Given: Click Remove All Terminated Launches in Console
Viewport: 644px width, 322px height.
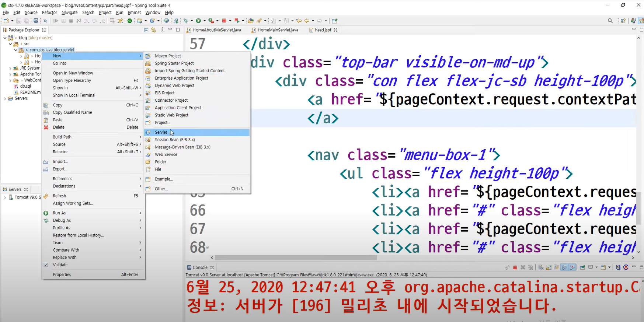Looking at the screenshot, I should [530, 267].
